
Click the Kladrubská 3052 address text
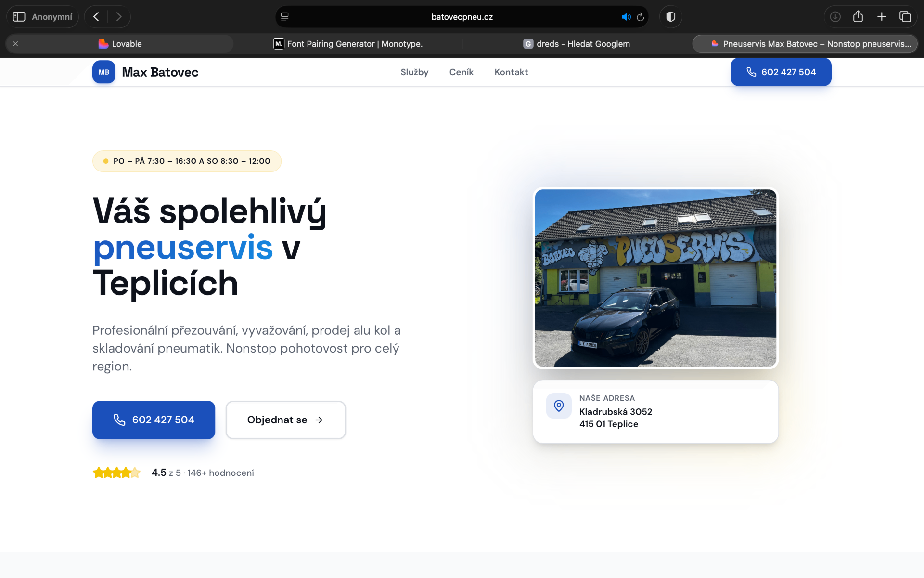point(616,412)
